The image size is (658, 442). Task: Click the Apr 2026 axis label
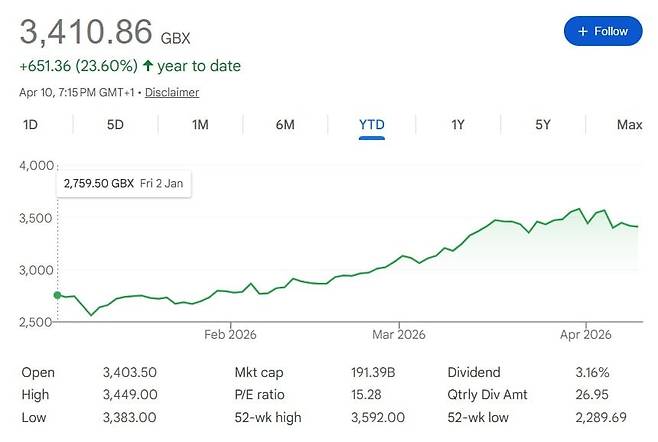pos(584,335)
